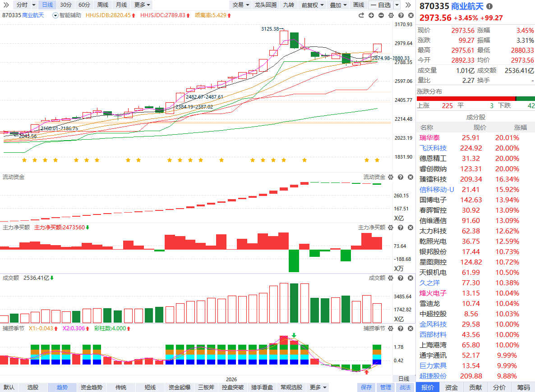Open settings gear for 捕捞季节 indicator panel
Image resolution: width=535 pixels, height=392 pixels.
point(391,328)
